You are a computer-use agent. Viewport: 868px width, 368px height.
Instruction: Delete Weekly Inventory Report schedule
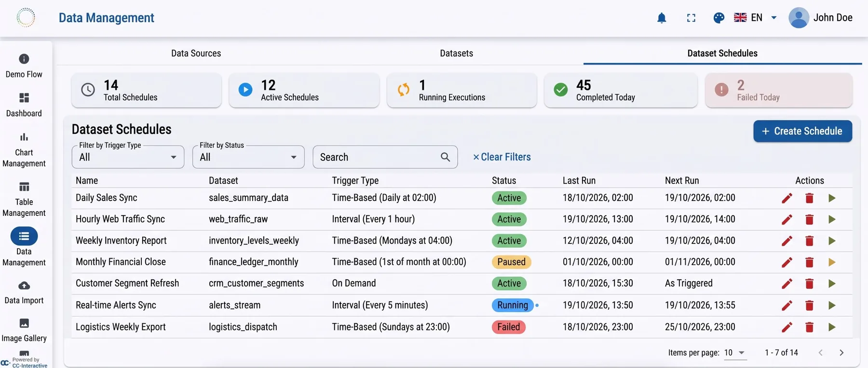[809, 241]
